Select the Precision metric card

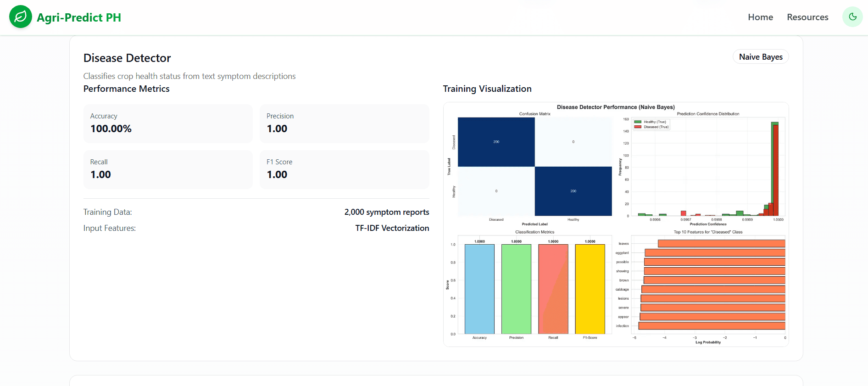point(345,124)
